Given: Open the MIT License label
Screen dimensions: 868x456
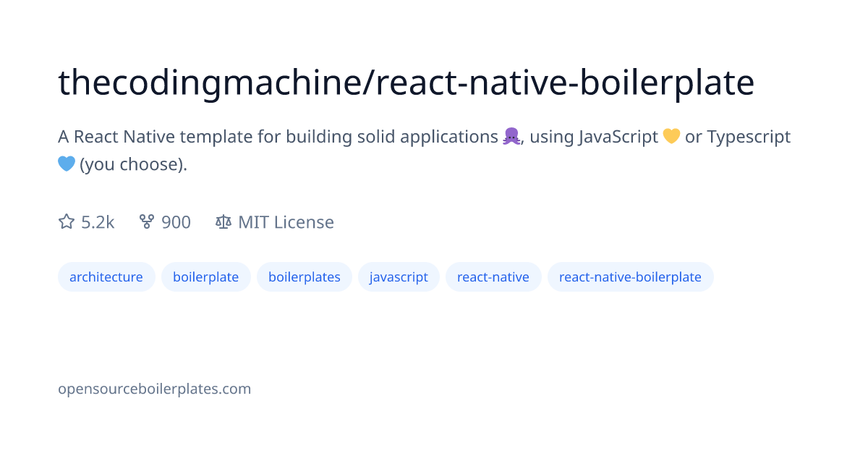Looking at the screenshot, I should click(286, 222).
